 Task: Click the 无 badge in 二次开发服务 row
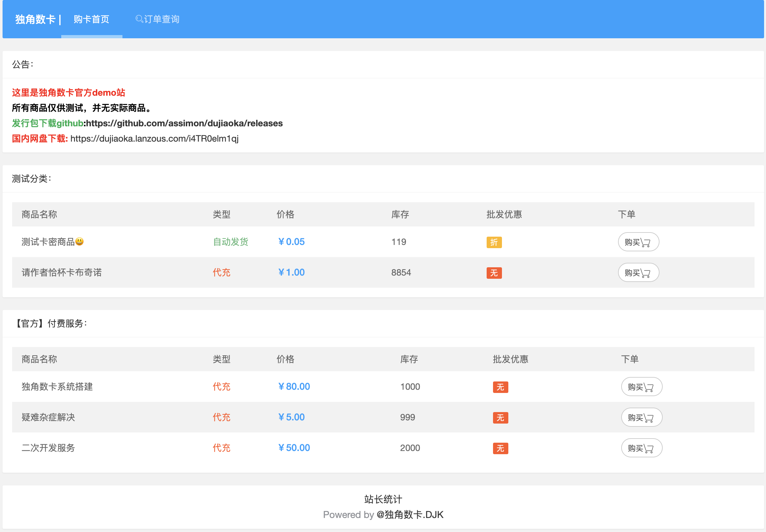click(x=500, y=448)
